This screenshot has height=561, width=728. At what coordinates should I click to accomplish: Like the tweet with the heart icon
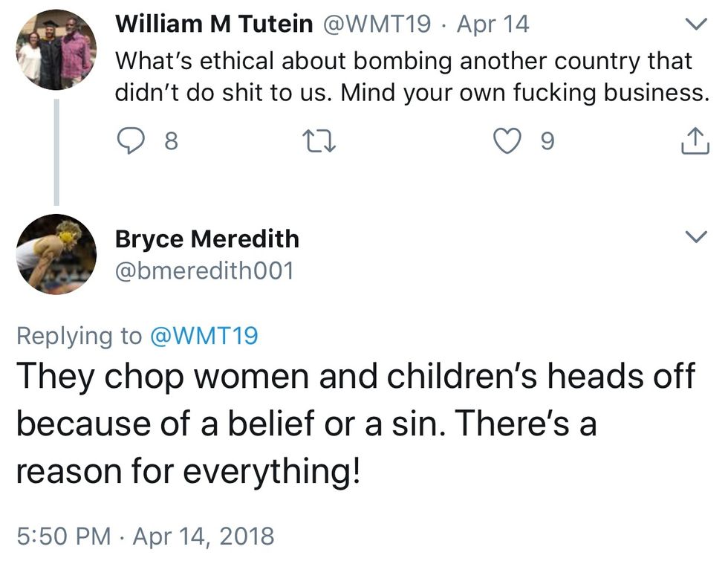coord(507,140)
